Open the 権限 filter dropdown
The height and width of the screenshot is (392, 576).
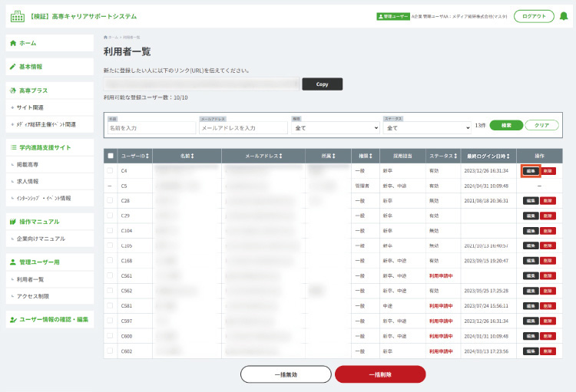click(336, 128)
